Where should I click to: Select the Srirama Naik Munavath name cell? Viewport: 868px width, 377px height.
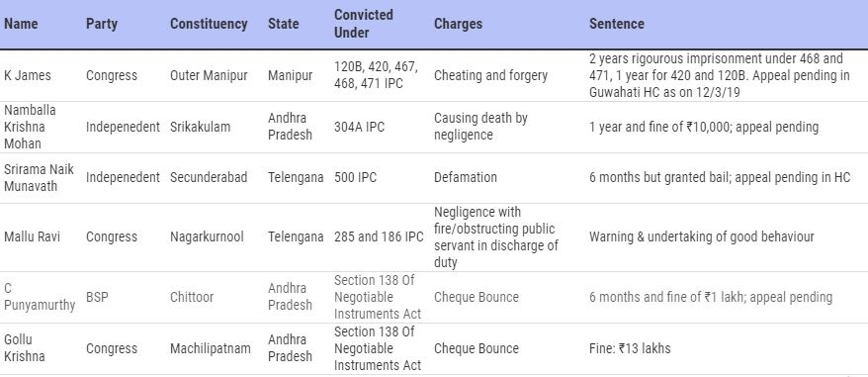[x=39, y=177]
